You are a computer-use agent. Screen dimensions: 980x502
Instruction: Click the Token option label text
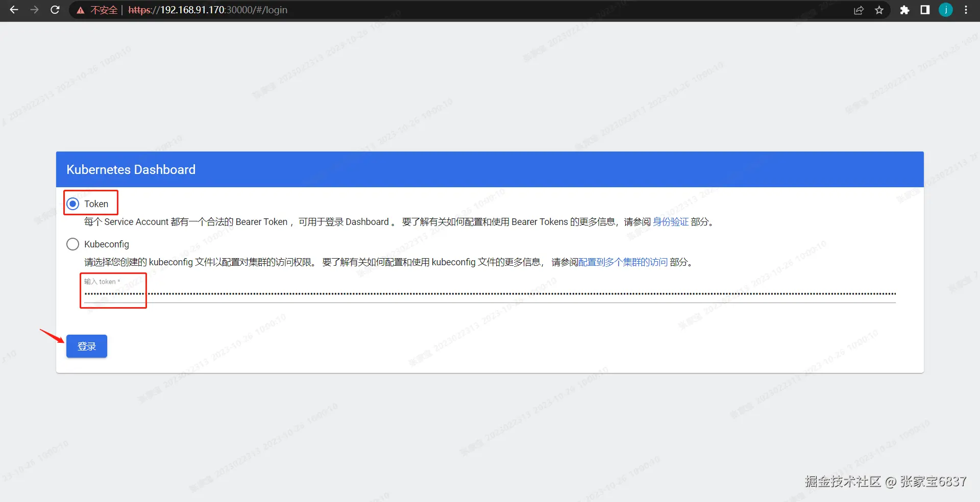click(96, 204)
